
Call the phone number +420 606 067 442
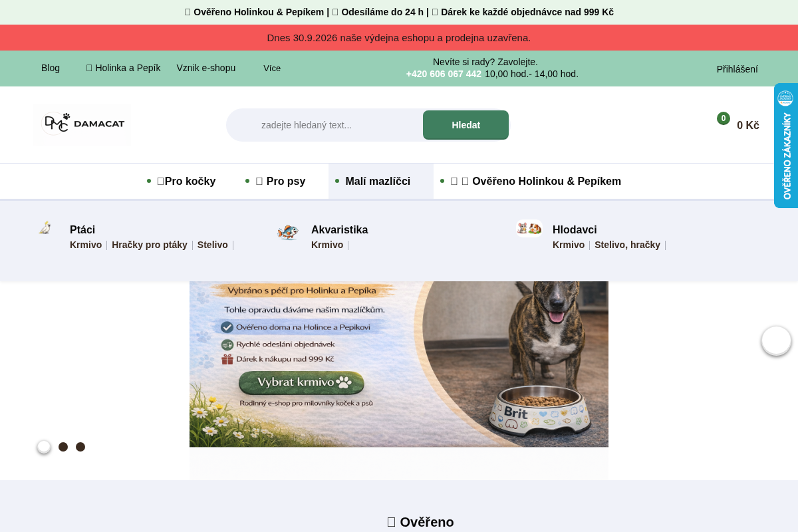[444, 74]
